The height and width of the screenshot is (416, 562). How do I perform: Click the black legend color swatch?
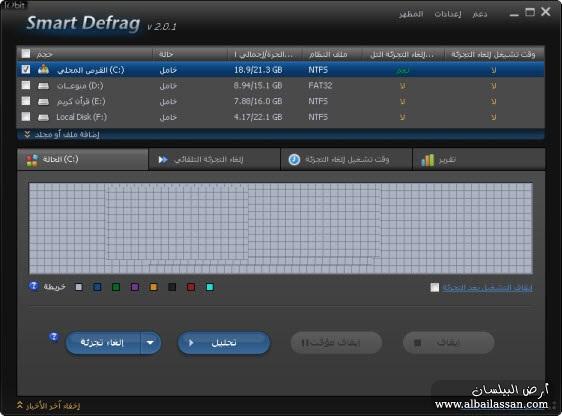point(172,287)
